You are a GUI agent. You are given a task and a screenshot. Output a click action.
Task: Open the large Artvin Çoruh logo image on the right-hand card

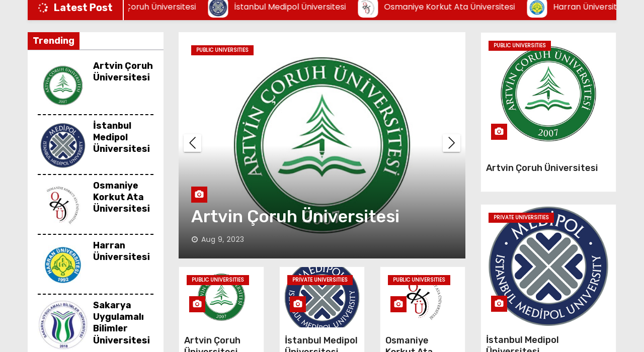click(x=548, y=94)
